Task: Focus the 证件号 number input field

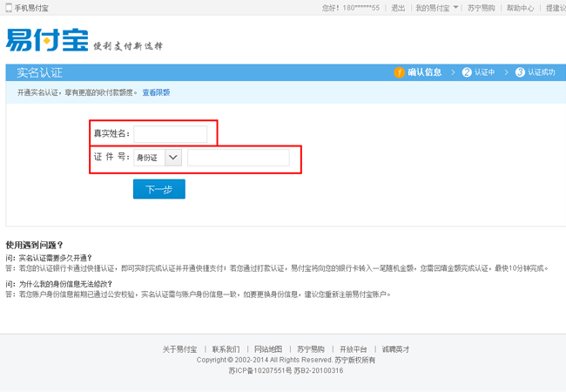Action: (x=239, y=158)
